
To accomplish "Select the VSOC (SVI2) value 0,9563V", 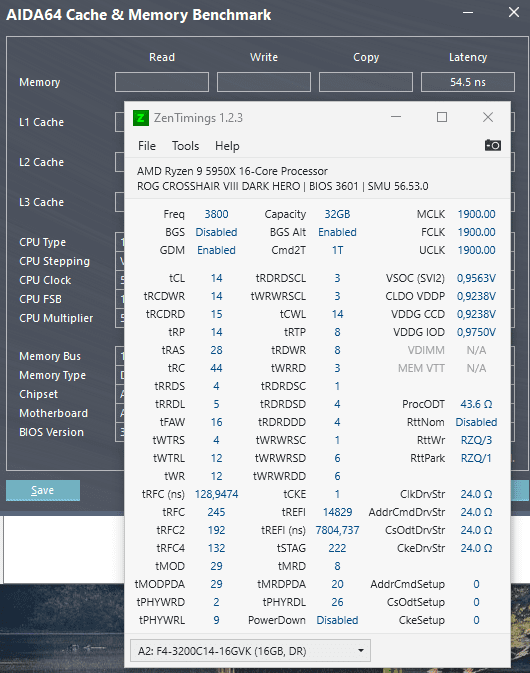I will pos(476,279).
